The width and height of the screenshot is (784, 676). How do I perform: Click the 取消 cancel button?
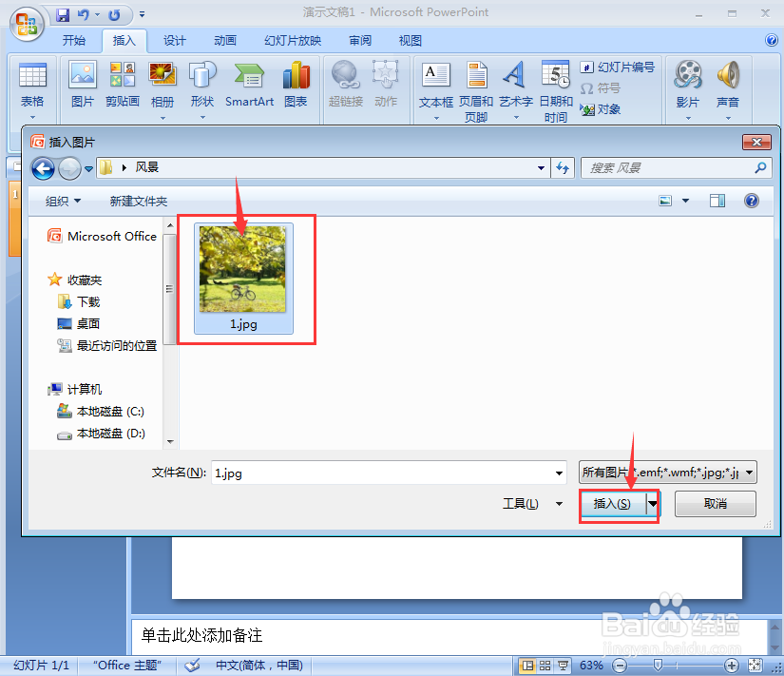tap(715, 504)
